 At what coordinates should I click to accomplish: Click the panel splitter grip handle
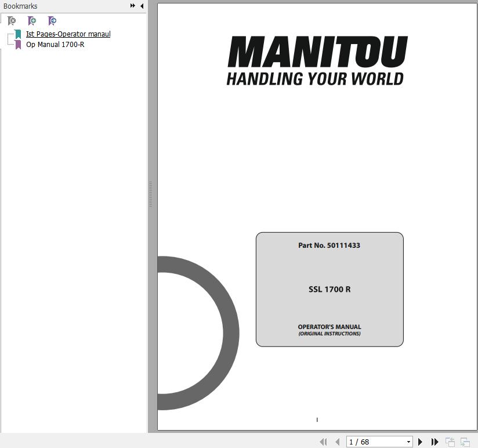pyautogui.click(x=151, y=194)
